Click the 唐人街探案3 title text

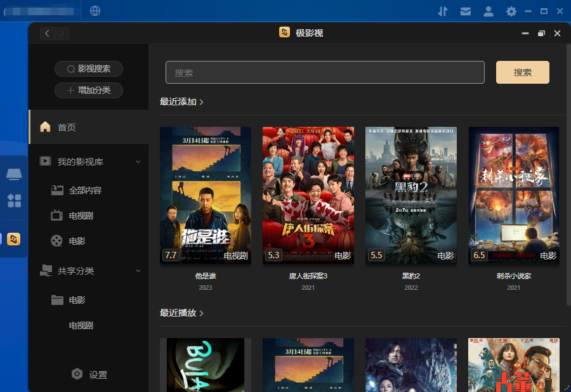pyautogui.click(x=308, y=277)
